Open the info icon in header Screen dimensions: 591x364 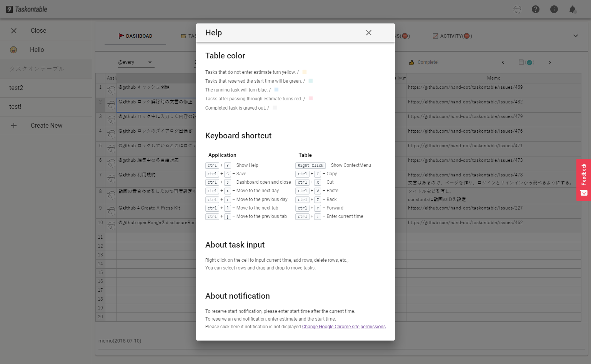coord(554,9)
